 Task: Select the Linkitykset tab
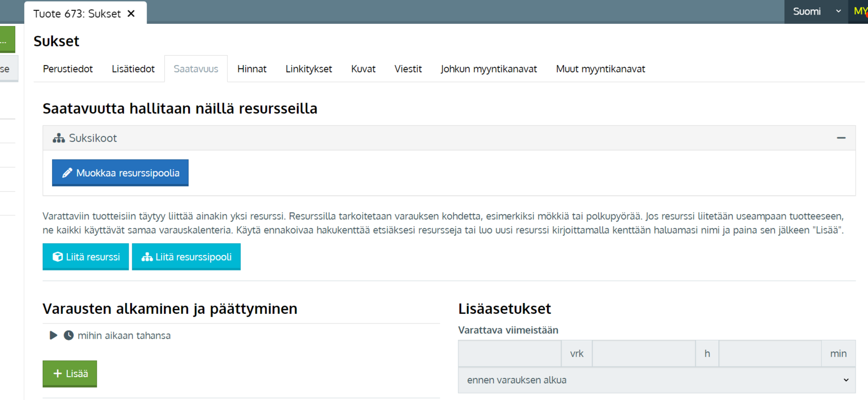(x=309, y=69)
